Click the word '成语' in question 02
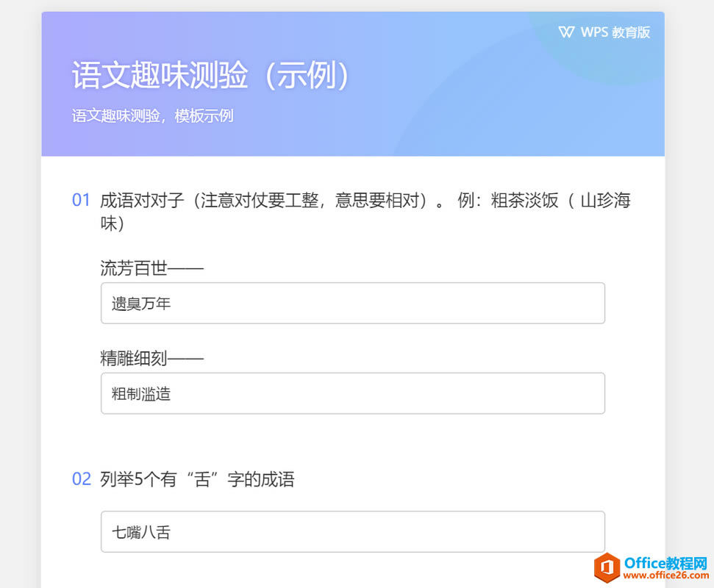 click(278, 480)
